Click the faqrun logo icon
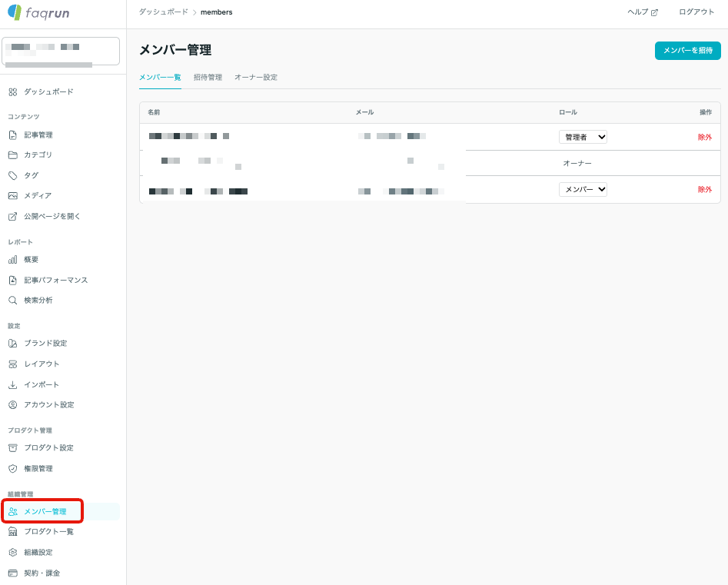 [15, 12]
